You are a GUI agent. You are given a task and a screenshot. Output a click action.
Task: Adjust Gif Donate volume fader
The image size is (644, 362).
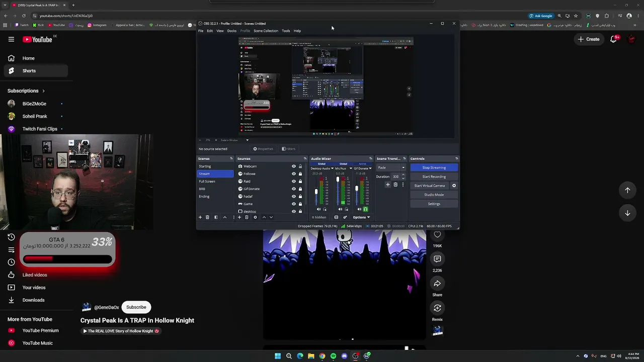point(357,188)
